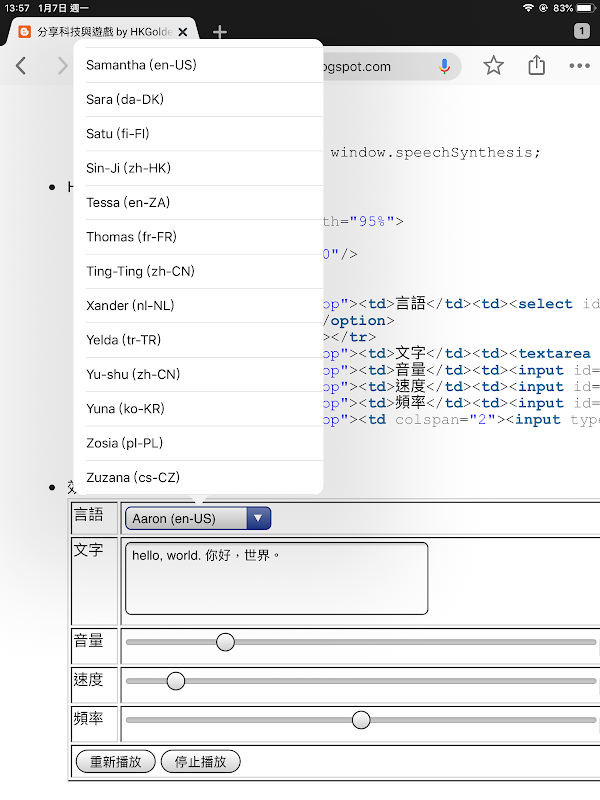The height and width of the screenshot is (800, 600).
Task: Open the tab switcher showing 1
Action: [582, 31]
